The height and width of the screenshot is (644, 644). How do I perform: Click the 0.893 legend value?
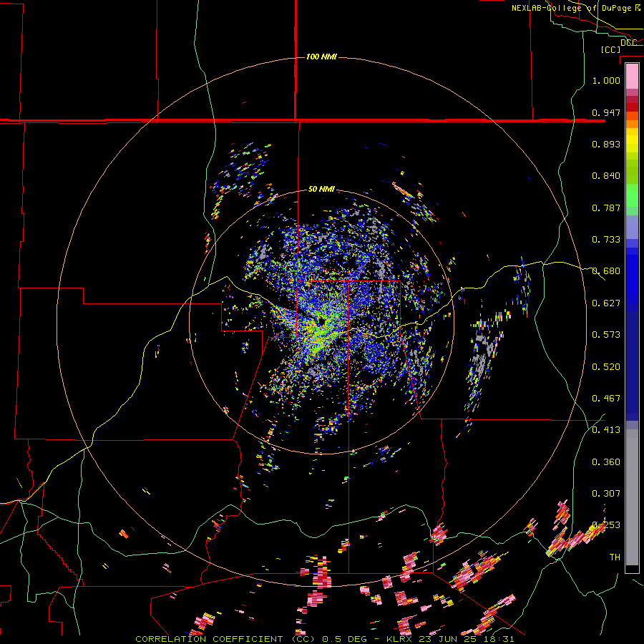[606, 144]
